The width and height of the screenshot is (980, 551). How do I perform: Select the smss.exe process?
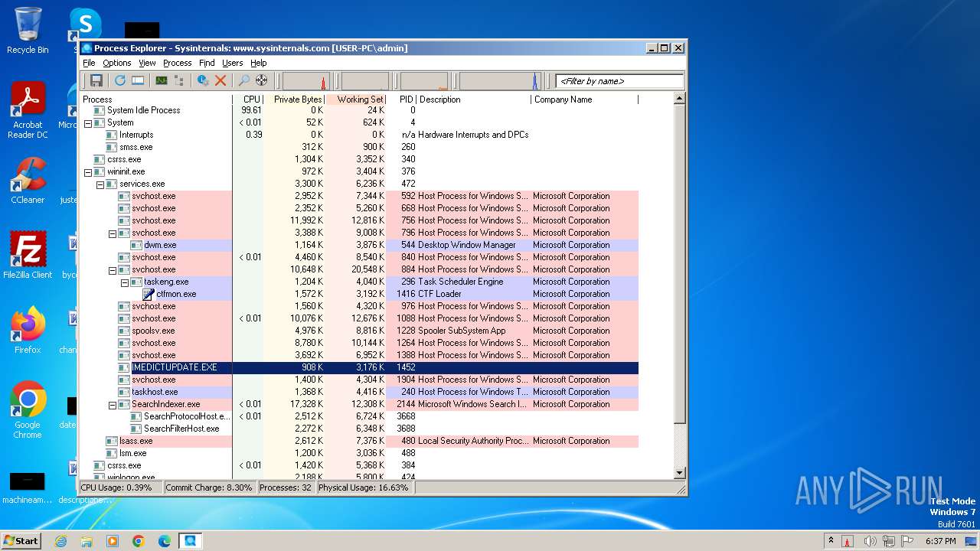[x=359, y=147]
